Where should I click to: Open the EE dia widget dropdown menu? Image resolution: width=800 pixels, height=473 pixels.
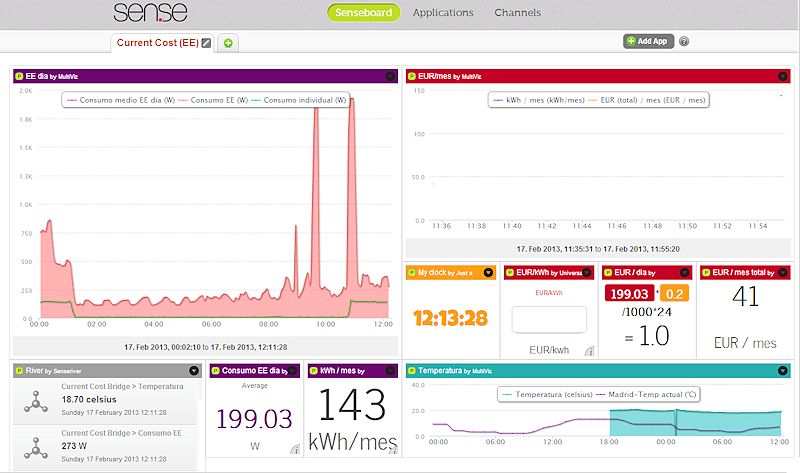[x=390, y=77]
